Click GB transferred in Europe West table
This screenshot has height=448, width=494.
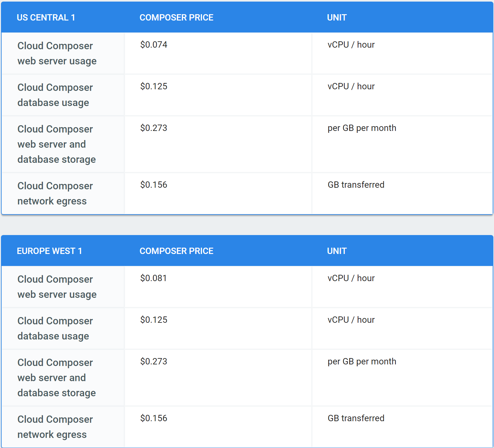[x=356, y=418]
